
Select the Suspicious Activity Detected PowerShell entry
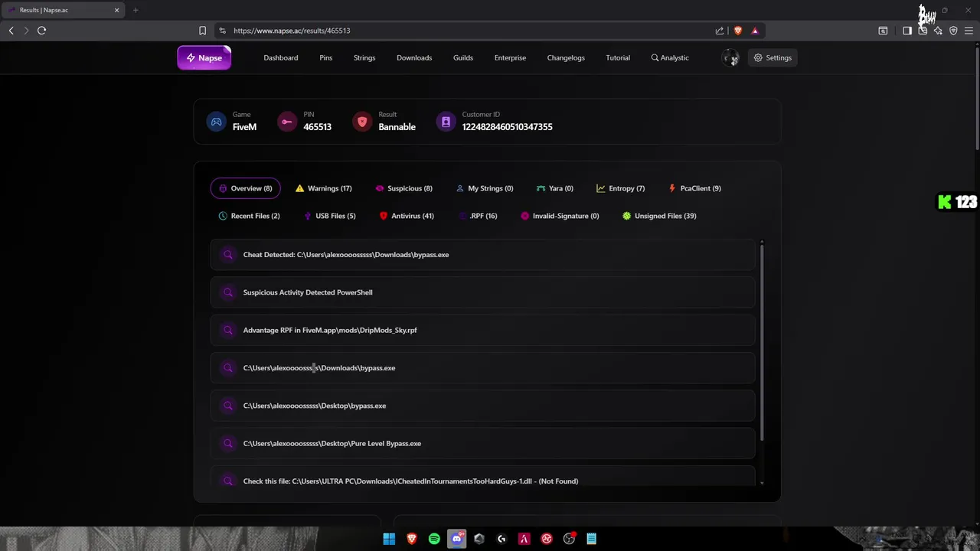pyautogui.click(x=308, y=292)
